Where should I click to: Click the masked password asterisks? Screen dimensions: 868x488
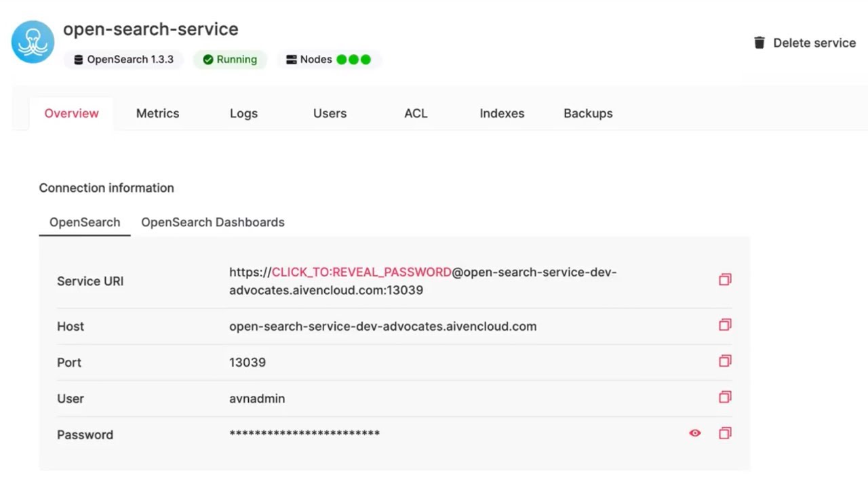click(x=304, y=434)
